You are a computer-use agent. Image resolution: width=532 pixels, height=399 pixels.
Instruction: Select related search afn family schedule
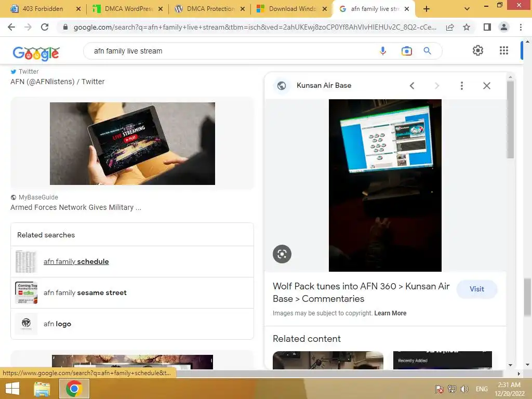click(132, 262)
